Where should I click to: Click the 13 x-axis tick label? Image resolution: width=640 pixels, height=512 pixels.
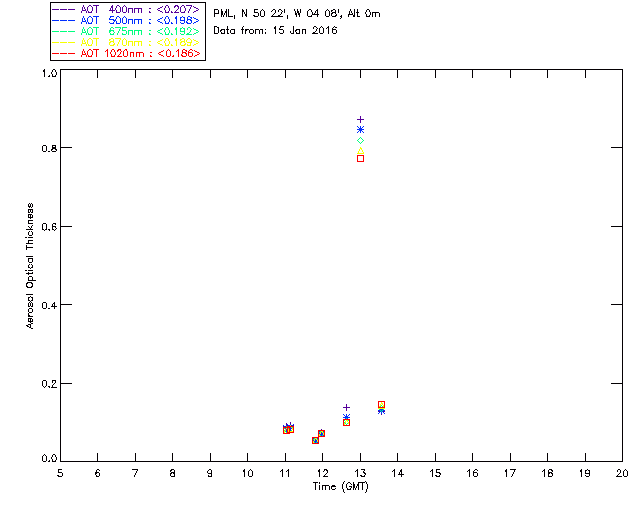coord(360,473)
